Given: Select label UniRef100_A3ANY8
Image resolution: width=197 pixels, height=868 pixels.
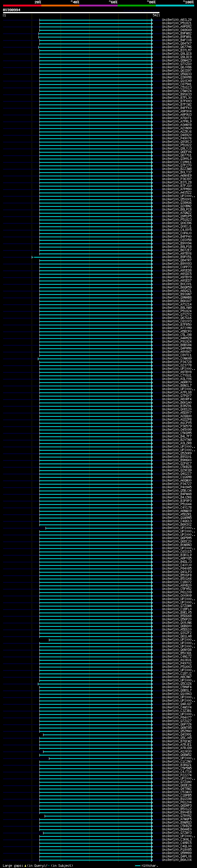Looking at the screenshot, I should click(177, 125).
